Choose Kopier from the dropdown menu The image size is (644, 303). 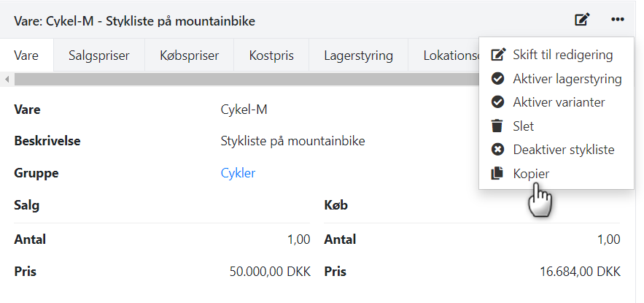click(x=531, y=174)
